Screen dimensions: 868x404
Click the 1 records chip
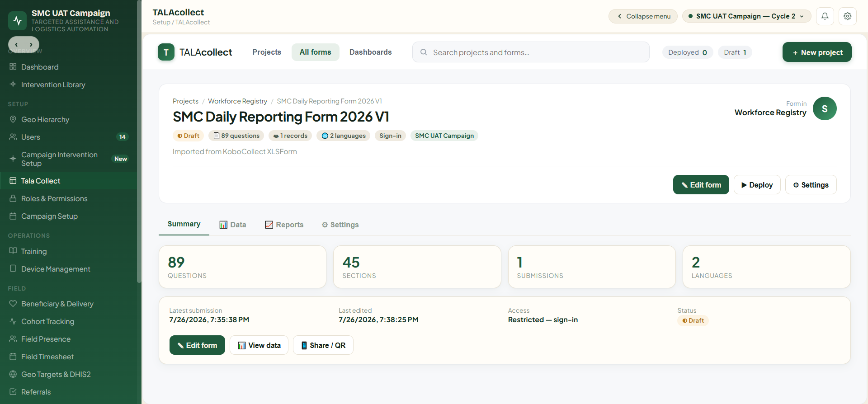point(290,136)
